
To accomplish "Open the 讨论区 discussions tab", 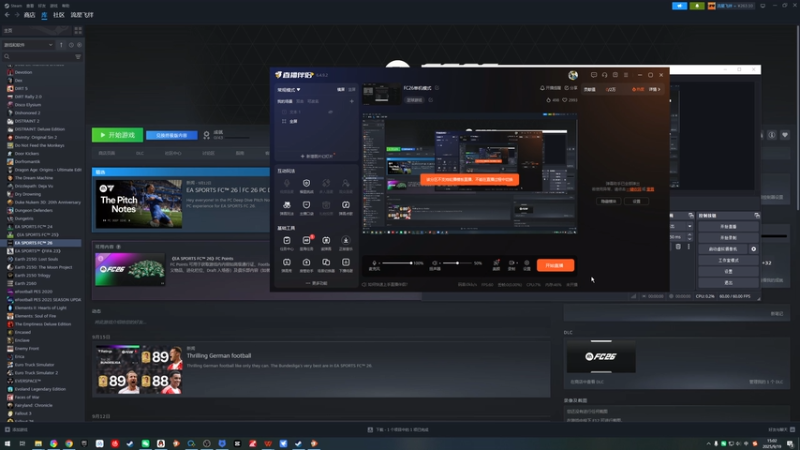I will [208, 153].
